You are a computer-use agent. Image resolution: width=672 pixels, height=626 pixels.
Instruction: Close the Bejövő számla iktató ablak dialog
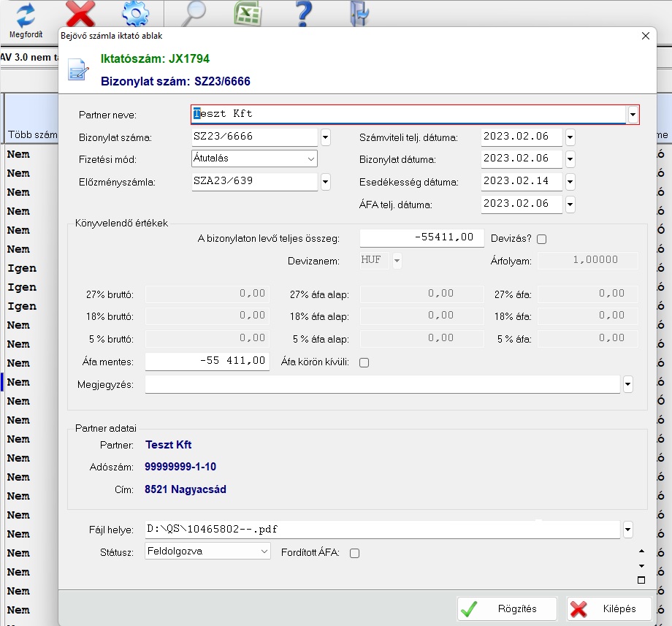645,35
